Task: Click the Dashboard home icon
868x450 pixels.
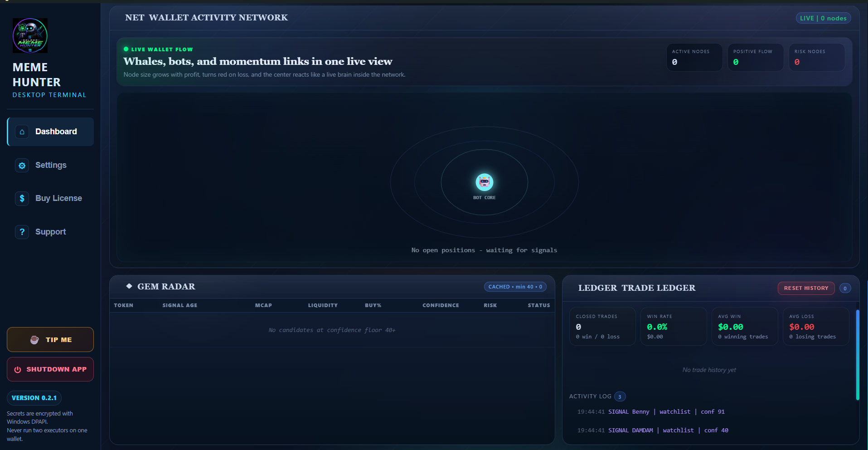Action: click(22, 132)
